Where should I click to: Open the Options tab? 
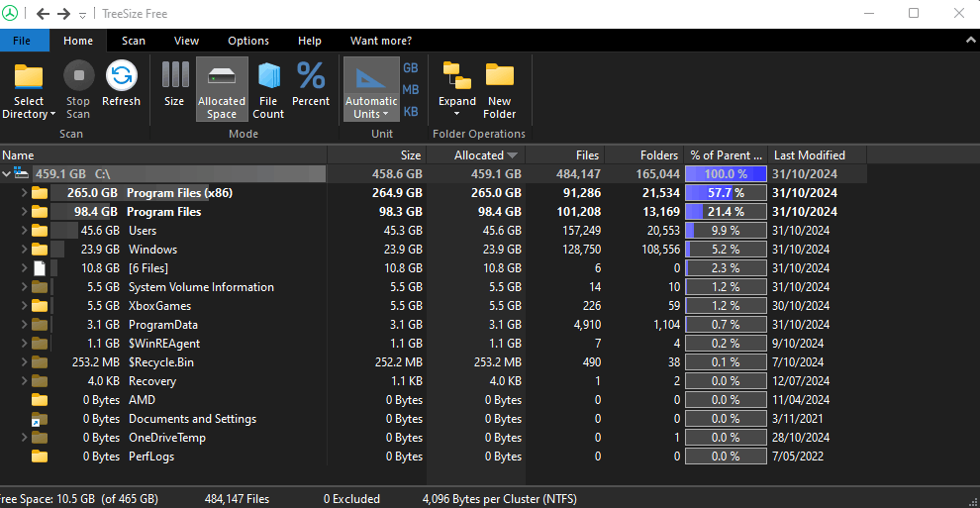point(248,41)
